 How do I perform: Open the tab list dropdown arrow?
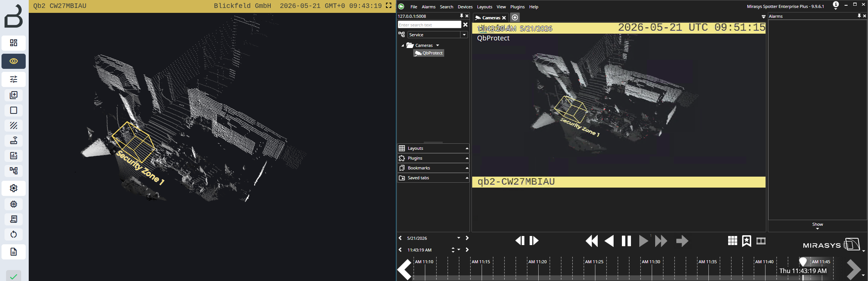coord(764,17)
